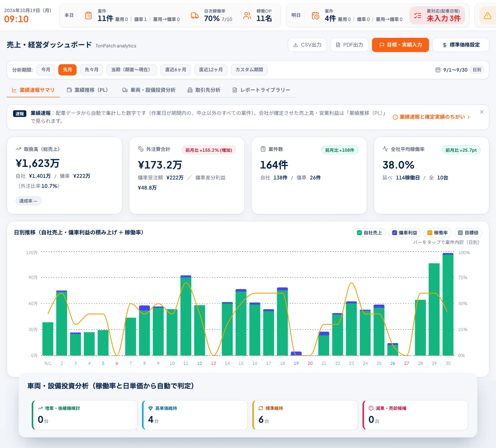496x448 pixels.
Task: Toggle the 自社売上 chart series checkbox
Action: (359, 233)
